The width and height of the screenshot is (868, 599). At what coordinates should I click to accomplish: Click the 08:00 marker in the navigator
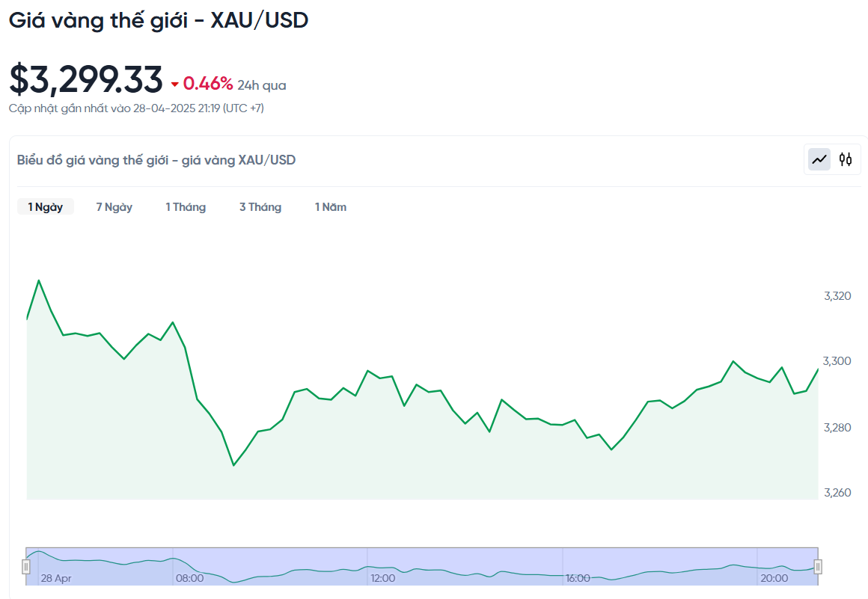(x=189, y=578)
